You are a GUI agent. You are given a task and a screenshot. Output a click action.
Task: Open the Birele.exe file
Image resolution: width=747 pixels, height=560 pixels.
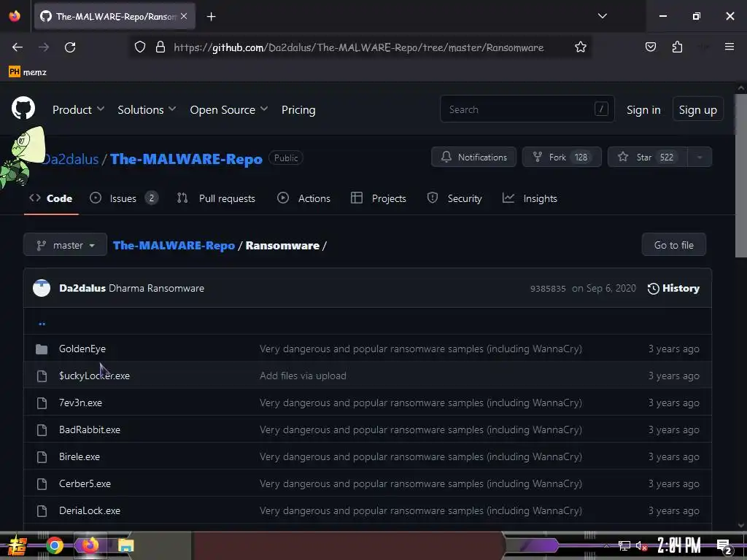80,456
